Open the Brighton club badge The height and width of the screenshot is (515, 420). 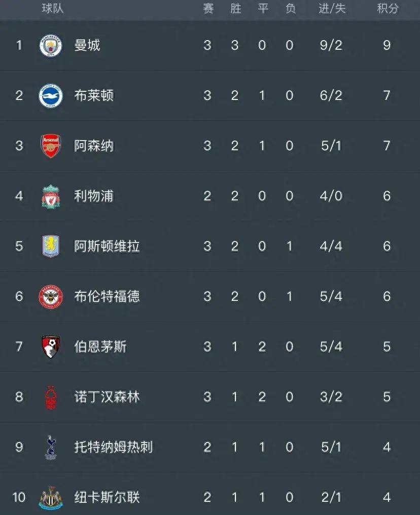(51, 95)
